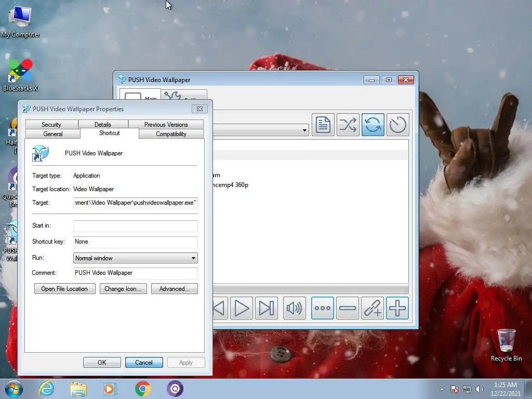Open the Recycle Bin on desktop
Image resolution: width=532 pixels, height=399 pixels.
coord(506,345)
